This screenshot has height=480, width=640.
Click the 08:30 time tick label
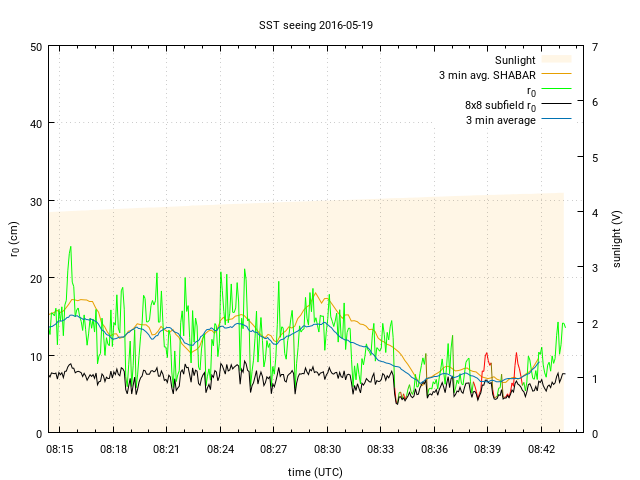[327, 450]
